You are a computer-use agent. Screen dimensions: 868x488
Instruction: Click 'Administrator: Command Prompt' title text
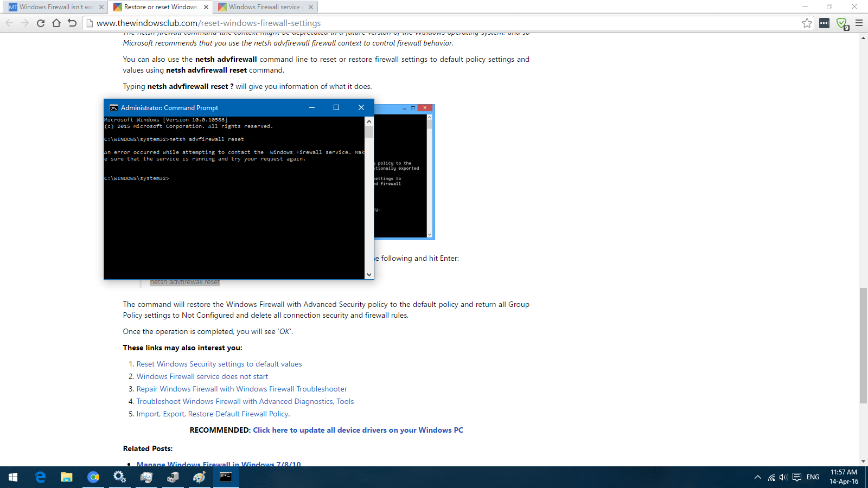click(169, 108)
